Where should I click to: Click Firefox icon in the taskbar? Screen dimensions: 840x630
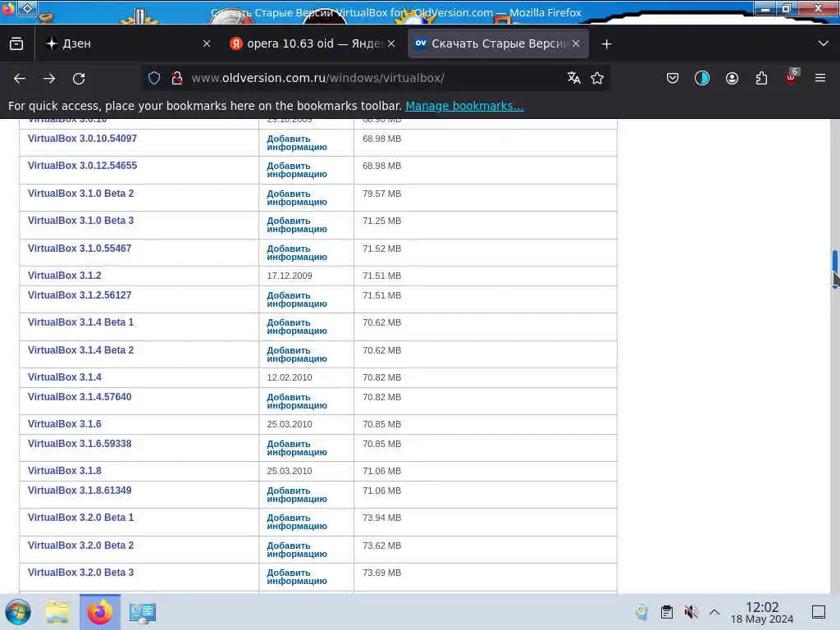pos(99,612)
